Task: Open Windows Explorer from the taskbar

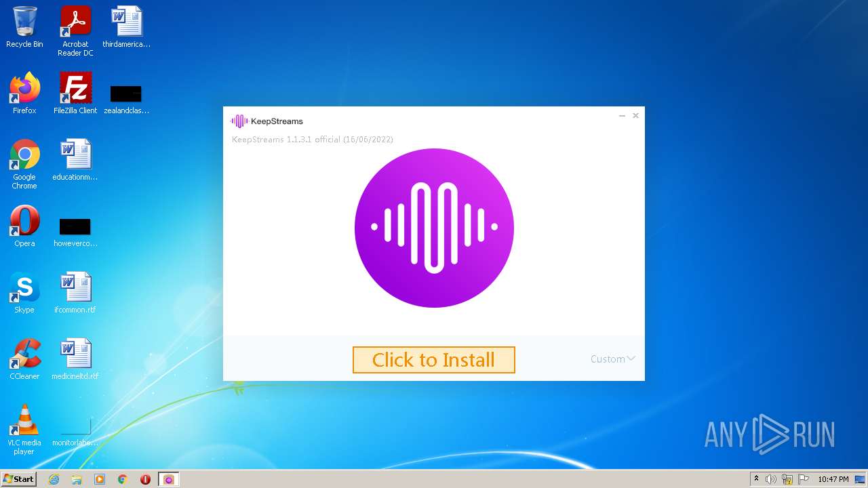Action: click(x=77, y=479)
